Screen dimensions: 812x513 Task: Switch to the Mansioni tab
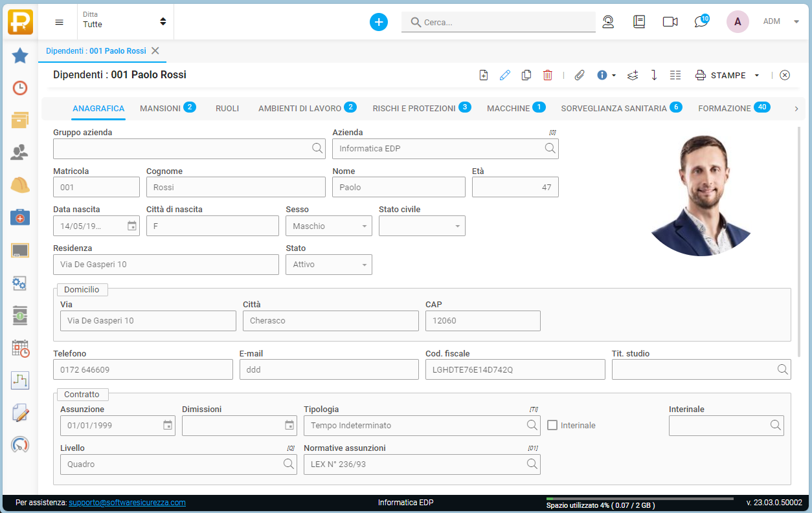160,108
